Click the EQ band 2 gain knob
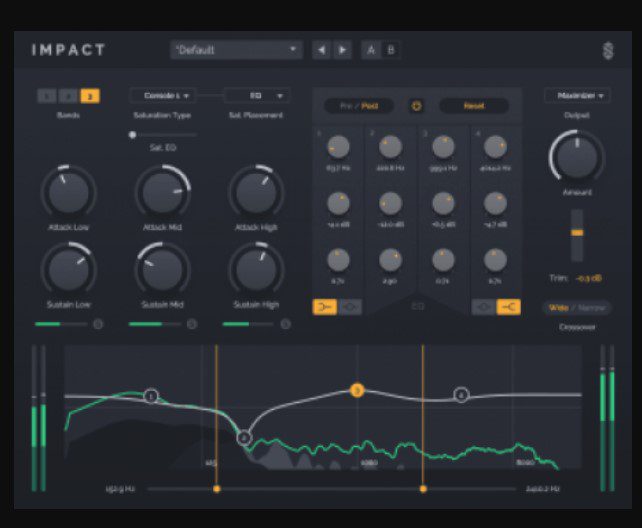Screen dimensions: 642x528 tap(390, 203)
